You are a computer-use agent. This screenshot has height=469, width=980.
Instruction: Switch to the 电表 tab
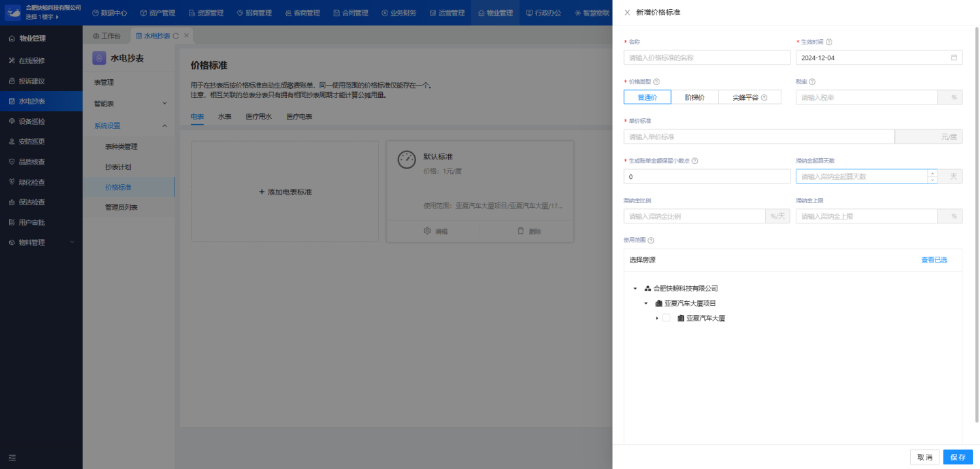click(197, 117)
